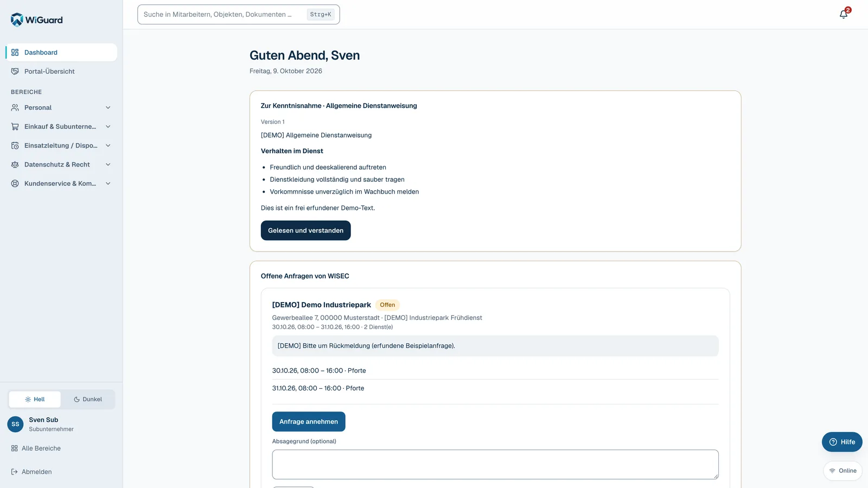Click the WiGuard logo
This screenshot has height=488, width=868.
coord(36,20)
